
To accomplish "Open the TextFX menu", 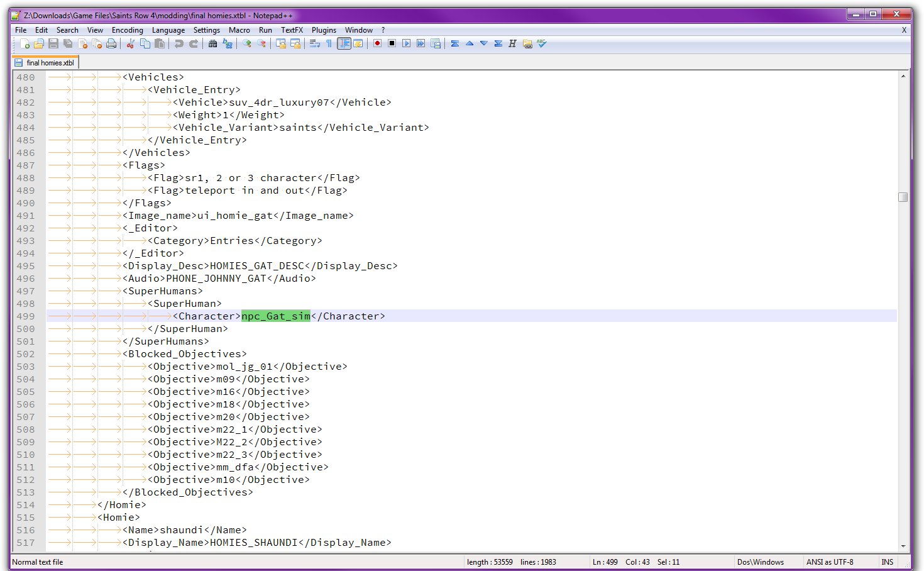I will coord(292,30).
